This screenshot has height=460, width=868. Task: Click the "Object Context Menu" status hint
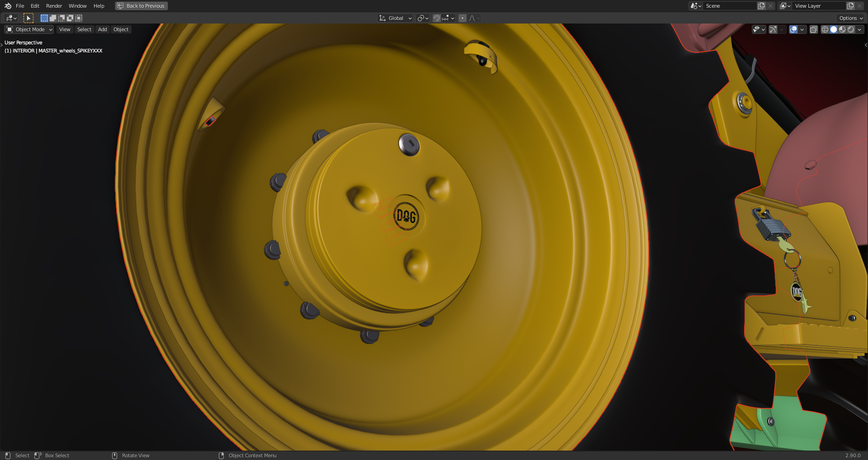[252, 455]
